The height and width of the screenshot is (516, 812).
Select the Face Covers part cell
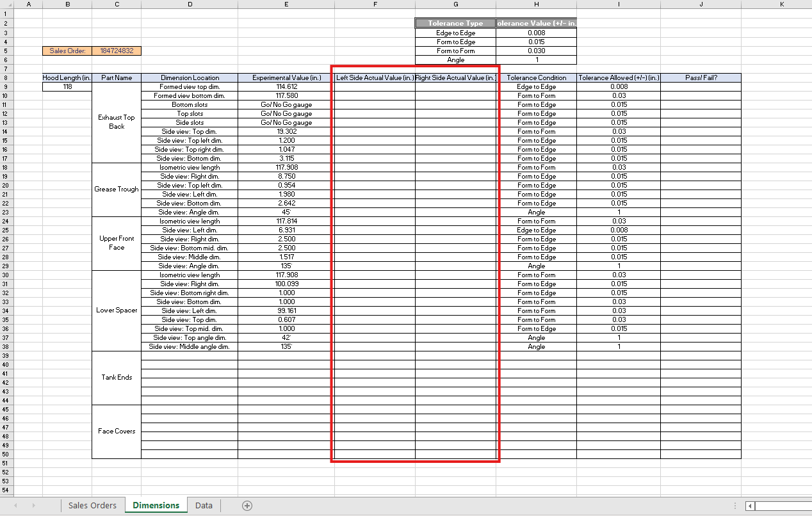[x=117, y=431]
